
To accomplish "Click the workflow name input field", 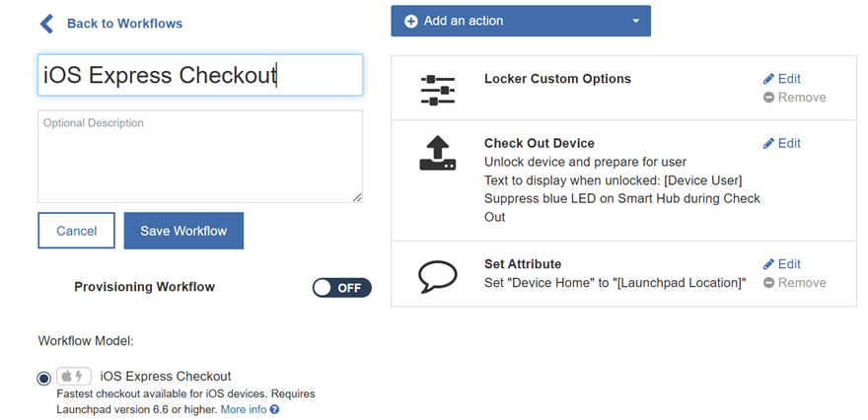I will click(x=200, y=75).
